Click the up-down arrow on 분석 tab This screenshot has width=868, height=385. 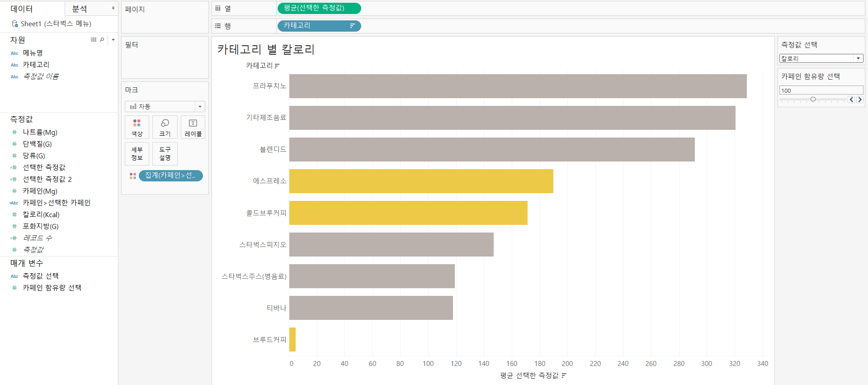click(113, 8)
